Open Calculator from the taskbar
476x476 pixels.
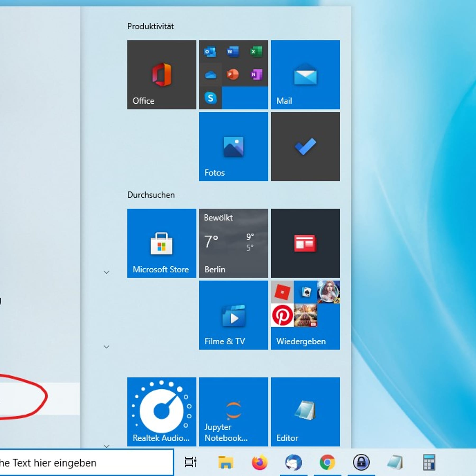point(429,462)
